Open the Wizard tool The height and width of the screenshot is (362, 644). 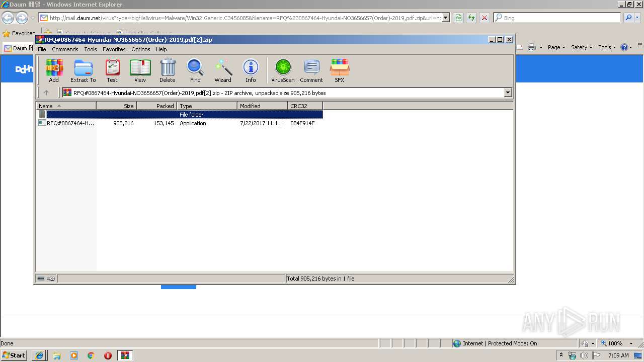coord(223,70)
